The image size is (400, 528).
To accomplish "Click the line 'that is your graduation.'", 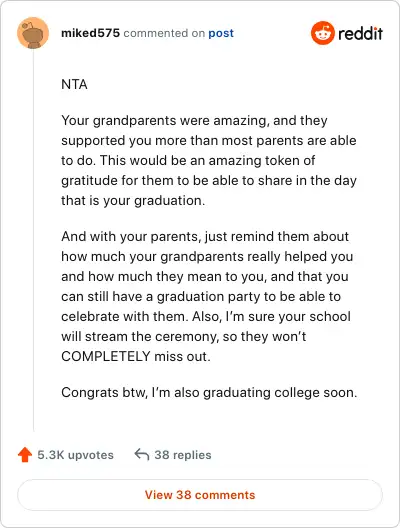I will 133,201.
